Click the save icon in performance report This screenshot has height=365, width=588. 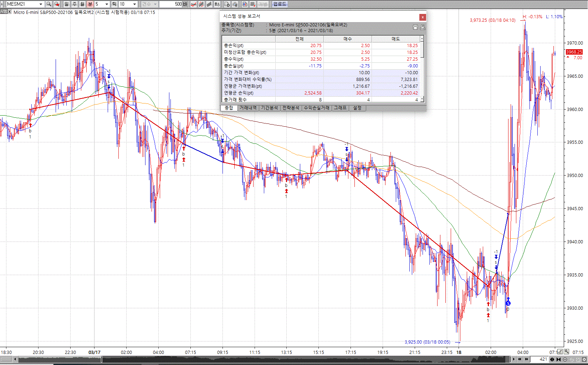click(x=415, y=27)
